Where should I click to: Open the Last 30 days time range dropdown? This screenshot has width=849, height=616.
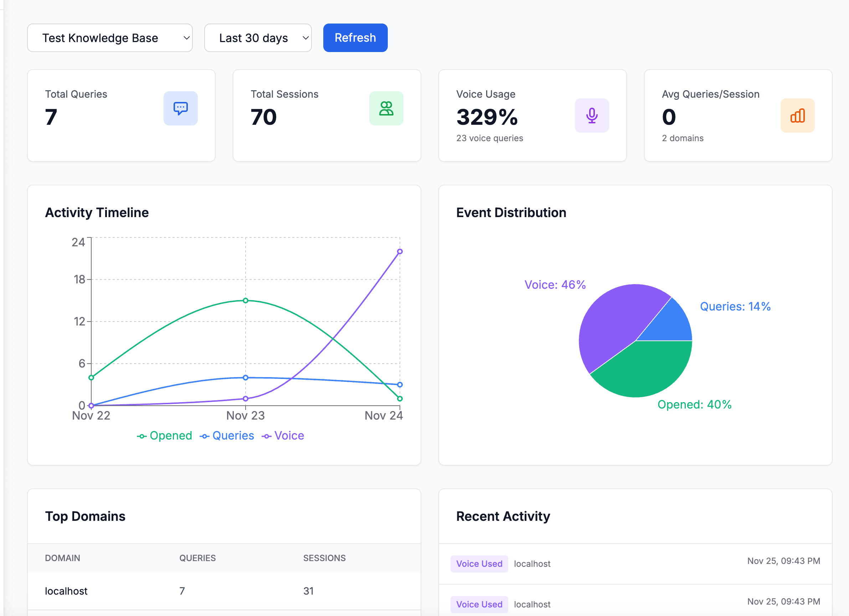(258, 37)
